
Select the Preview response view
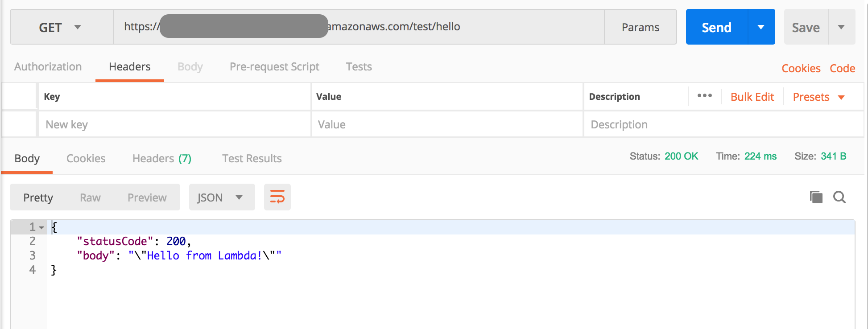147,197
